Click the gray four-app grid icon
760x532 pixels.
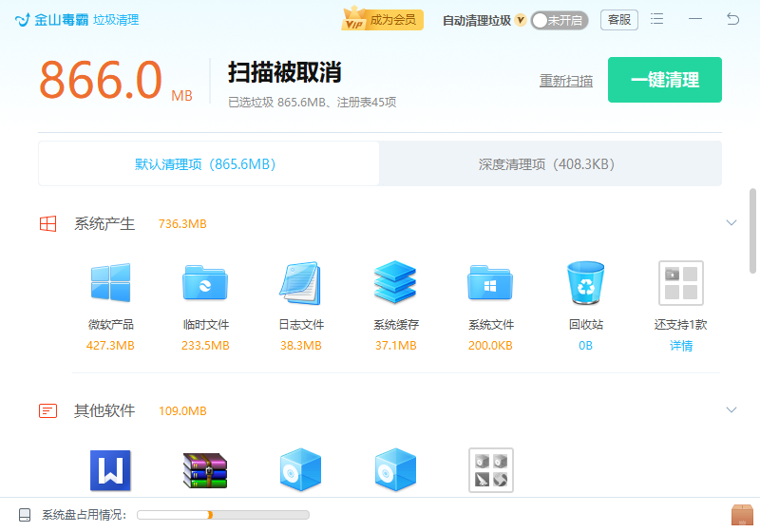pyautogui.click(x=490, y=470)
